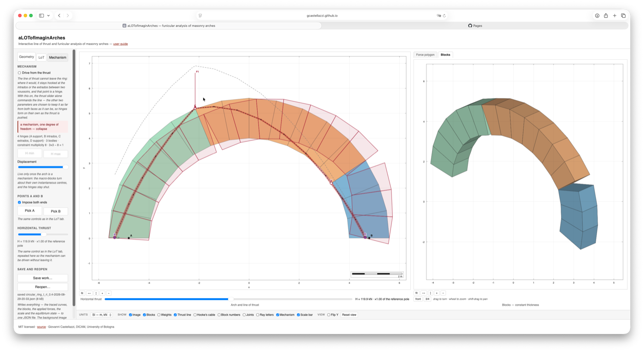Click the Reopen… button
Image resolution: width=644 pixels, height=352 pixels.
[43, 287]
